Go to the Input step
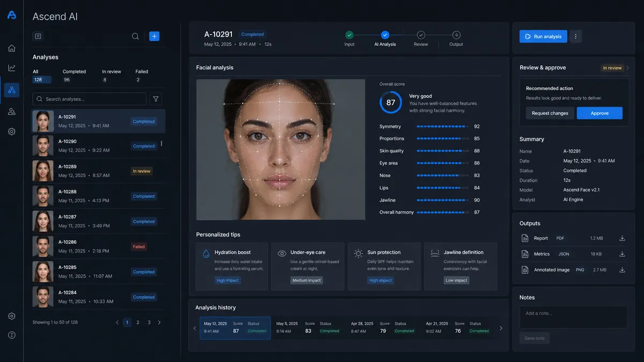This screenshot has height=362, width=644. point(349,39)
